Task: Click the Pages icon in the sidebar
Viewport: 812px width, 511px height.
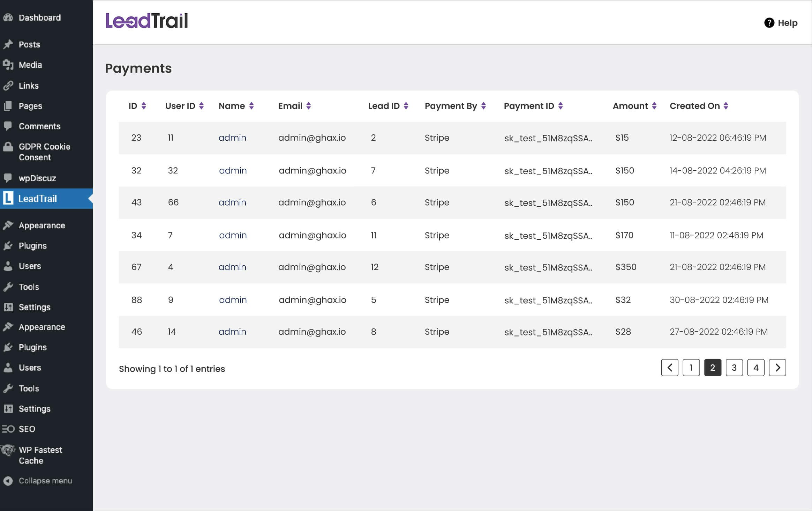Action: [8, 106]
